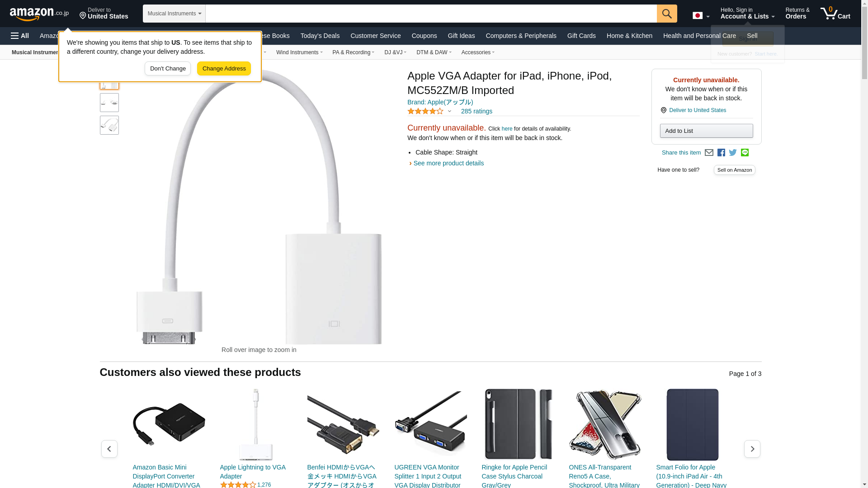Viewport: 868px width, 488px height.
Task: Select the third product image thumbnail
Action: pos(109,125)
